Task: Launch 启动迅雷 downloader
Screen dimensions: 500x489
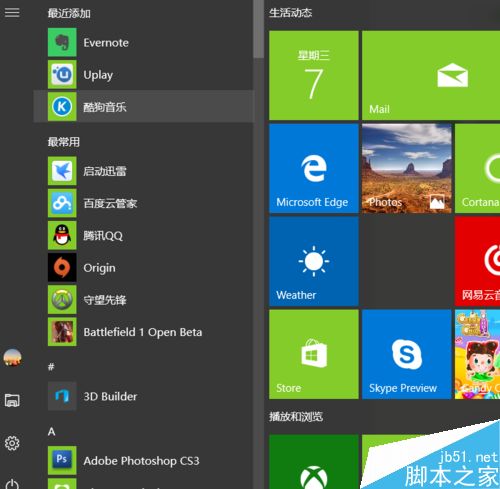Action: point(144,171)
